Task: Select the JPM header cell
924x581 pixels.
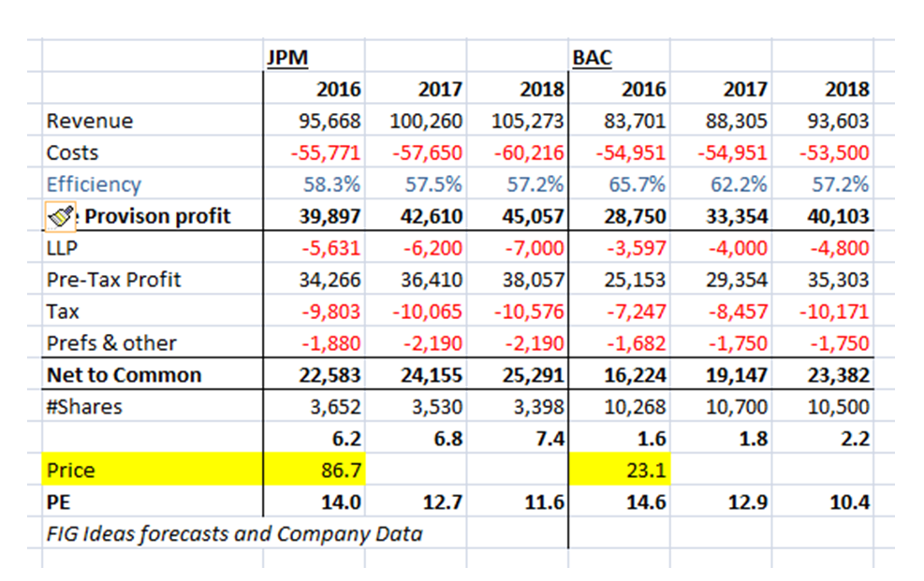Action: click(287, 57)
